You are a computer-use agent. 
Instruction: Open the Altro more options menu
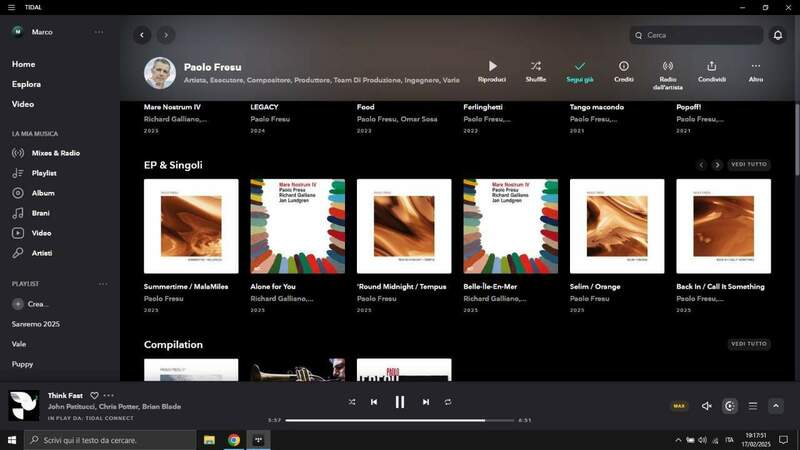click(x=755, y=66)
